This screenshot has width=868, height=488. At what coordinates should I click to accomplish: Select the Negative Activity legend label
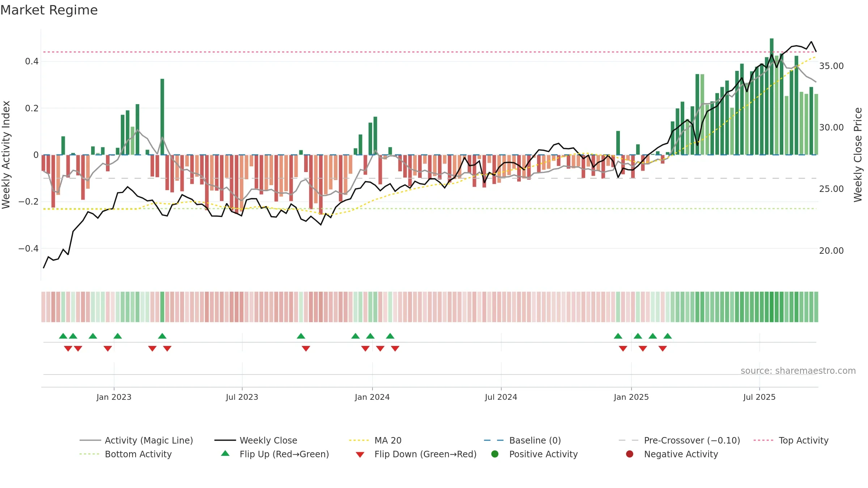coord(681,454)
